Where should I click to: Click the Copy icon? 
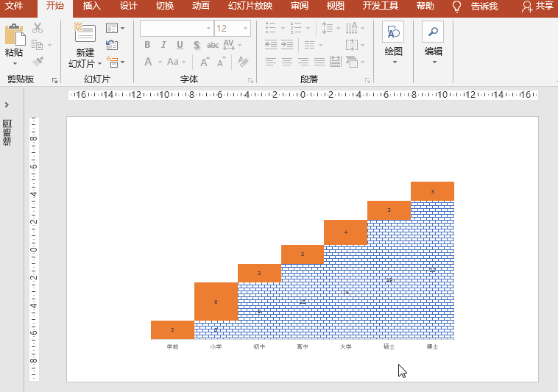pos(37,45)
